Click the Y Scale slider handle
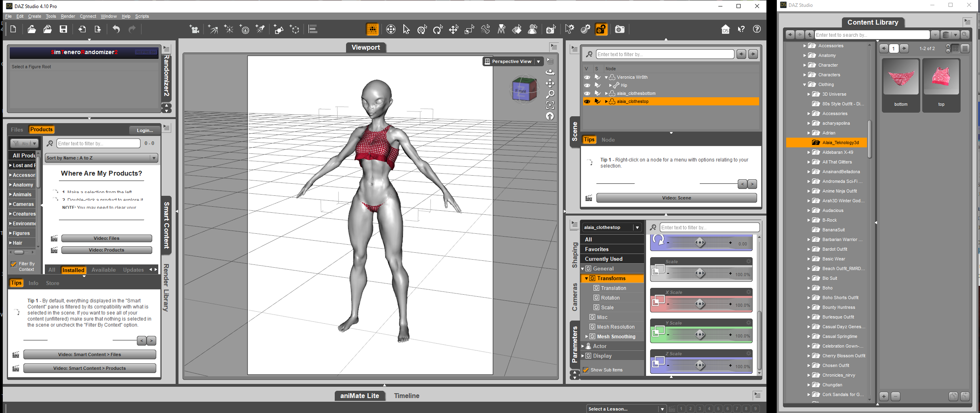The image size is (980, 413). tap(700, 335)
